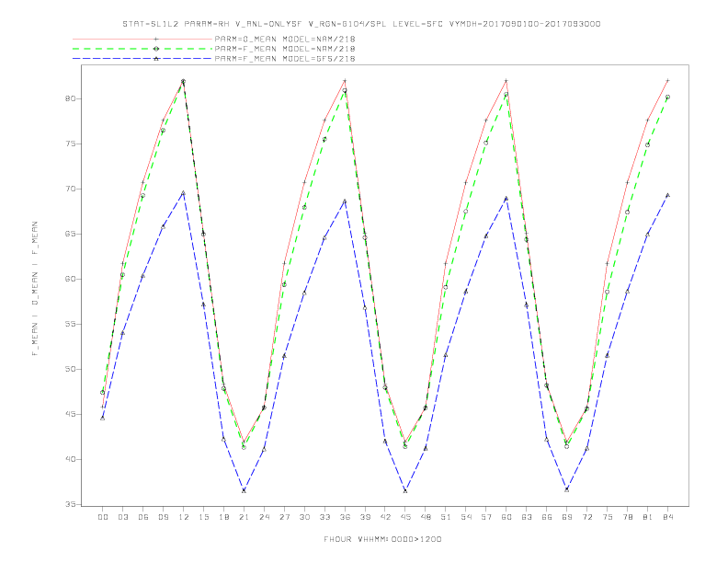Screen dimensions: 728x563
Task: Click y-axis tick label 70
Action: pyautogui.click(x=71, y=190)
